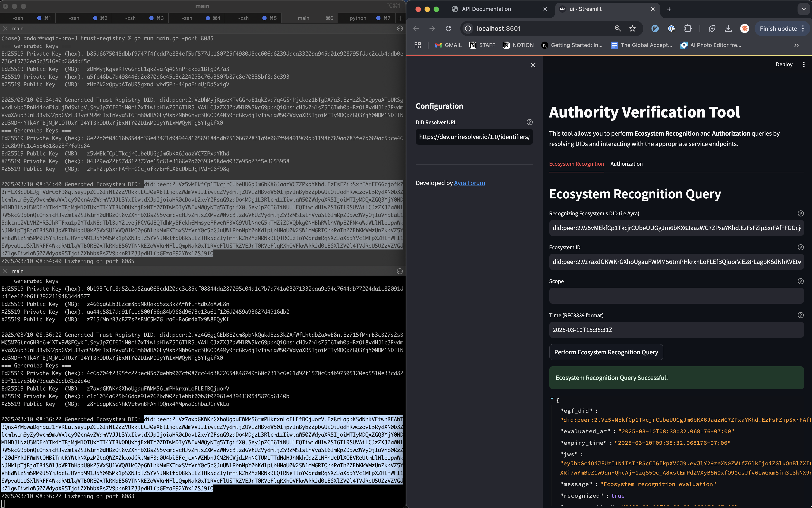Open the browser three-dot menu beside Finish update

803,28
